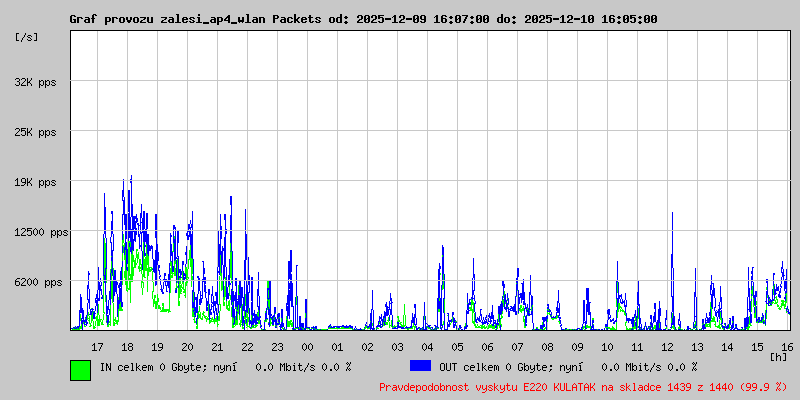
Task: Click the '19K pps' y-axis label
Action: point(36,183)
